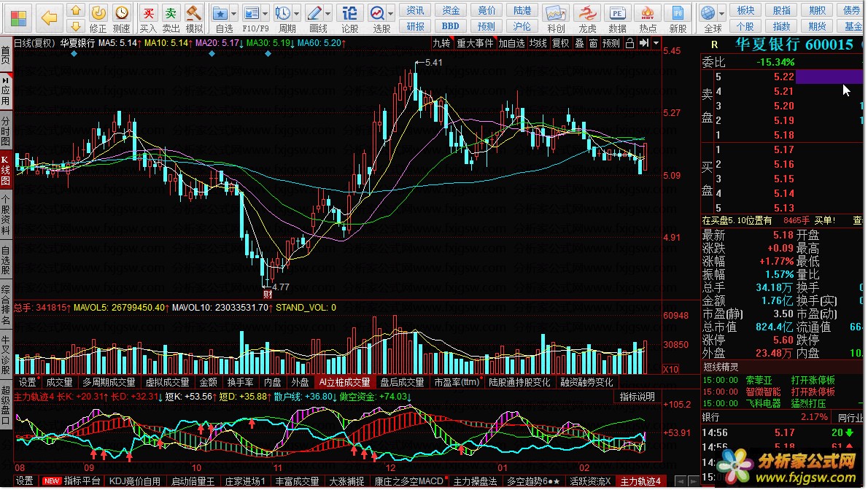Open the 分时图 sidebar tab

pos(6,131)
